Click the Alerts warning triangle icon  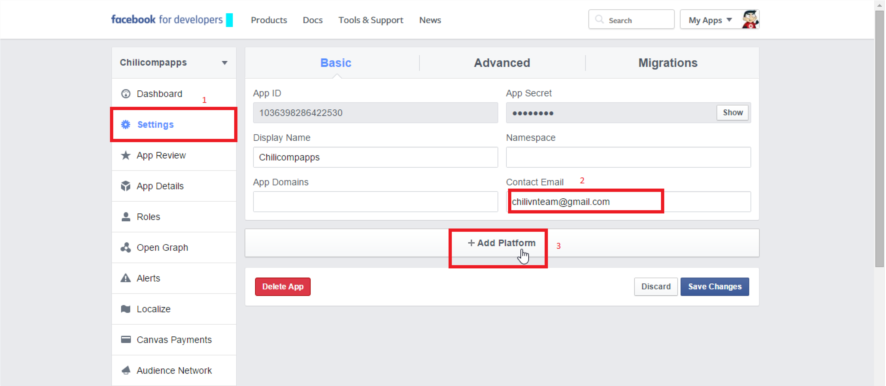(x=126, y=278)
